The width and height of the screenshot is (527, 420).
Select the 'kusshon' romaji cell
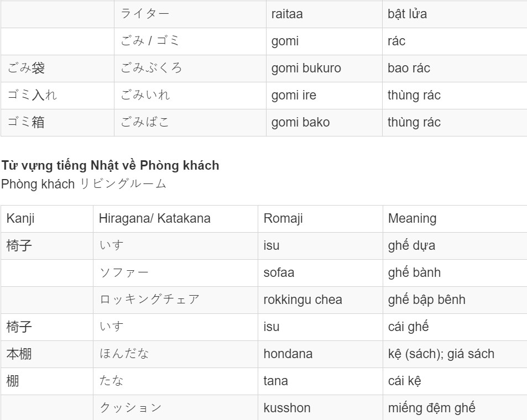(320, 408)
